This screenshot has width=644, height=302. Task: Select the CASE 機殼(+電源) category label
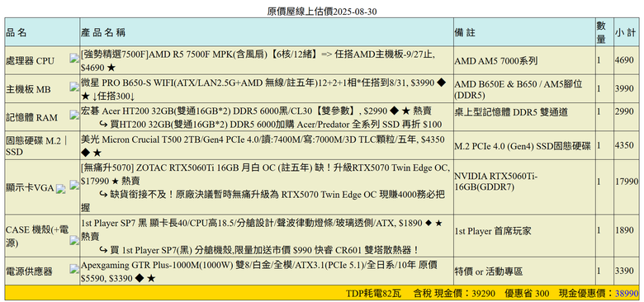[x=37, y=236]
